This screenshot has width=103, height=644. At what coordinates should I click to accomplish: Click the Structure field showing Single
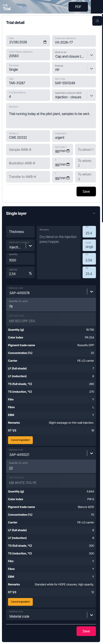28,68
